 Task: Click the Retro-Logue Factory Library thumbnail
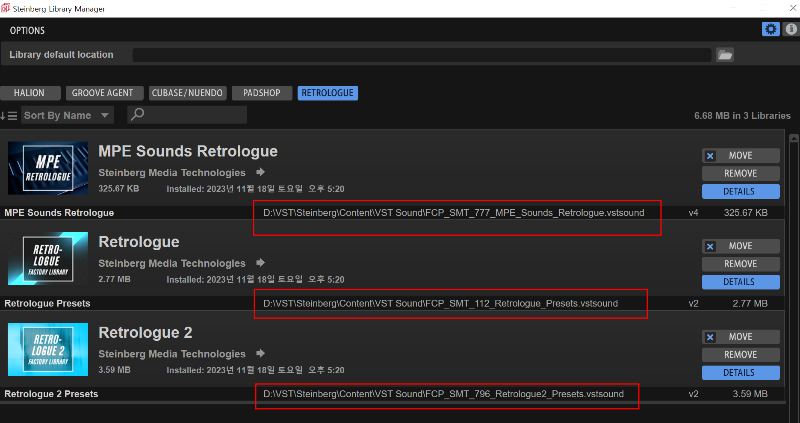pos(48,259)
